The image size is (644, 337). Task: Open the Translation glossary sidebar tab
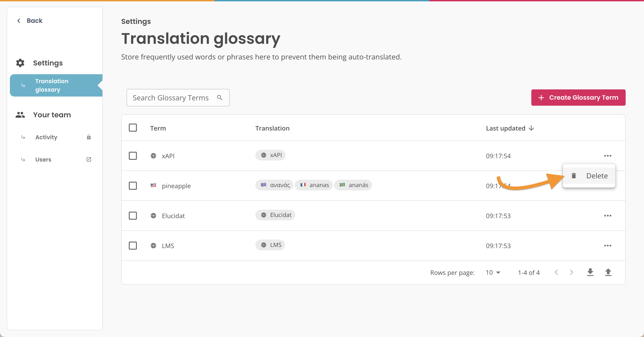pyautogui.click(x=52, y=85)
